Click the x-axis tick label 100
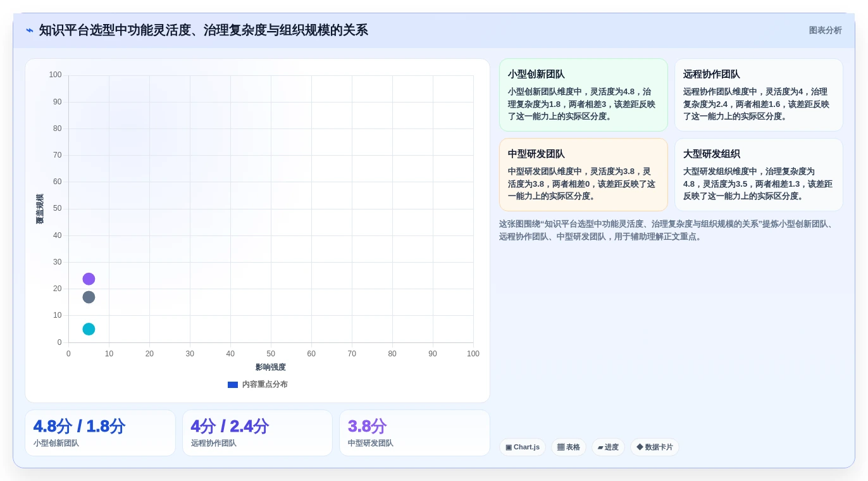 tap(473, 354)
